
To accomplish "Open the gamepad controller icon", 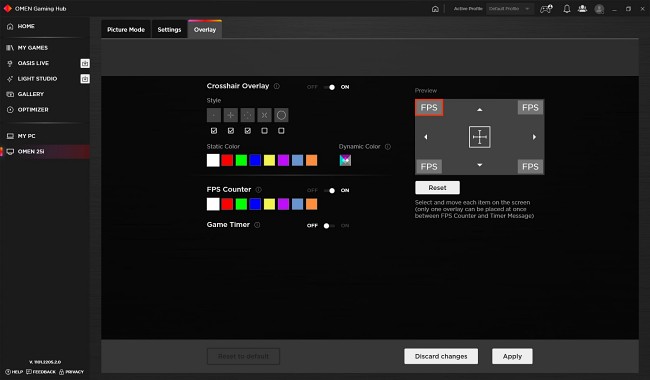I will [x=546, y=9].
